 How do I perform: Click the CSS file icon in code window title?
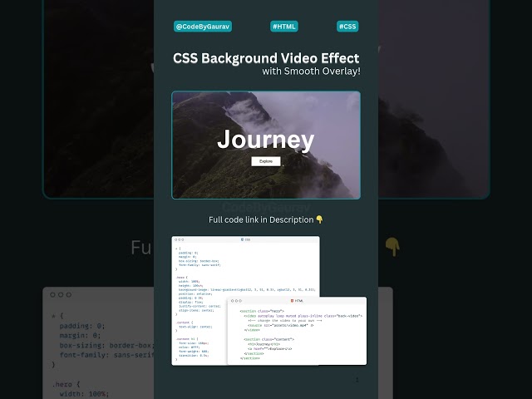point(242,239)
